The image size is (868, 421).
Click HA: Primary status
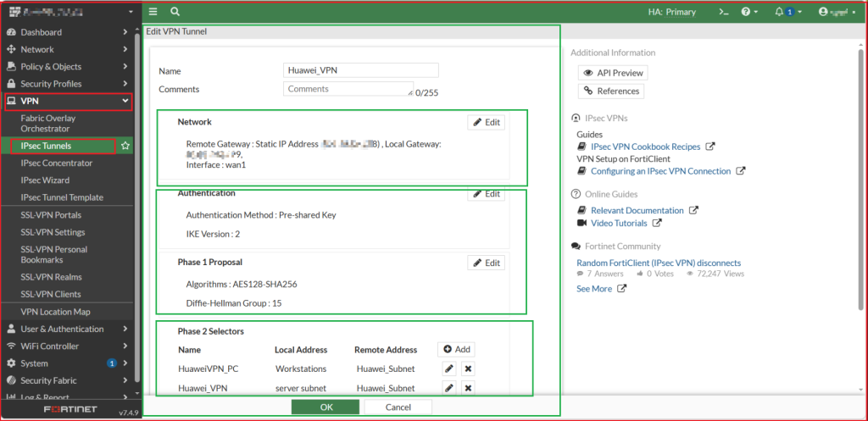pyautogui.click(x=671, y=12)
